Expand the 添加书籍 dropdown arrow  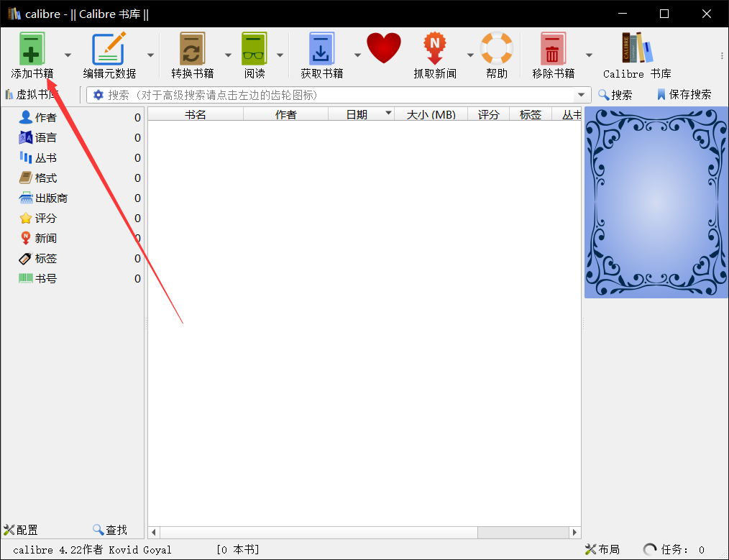pos(68,55)
